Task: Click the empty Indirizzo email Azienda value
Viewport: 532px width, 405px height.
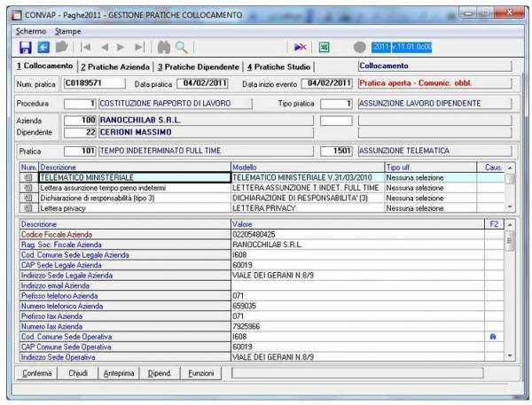Action: (357, 285)
